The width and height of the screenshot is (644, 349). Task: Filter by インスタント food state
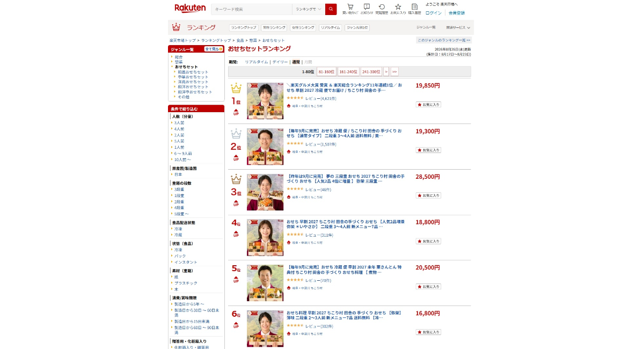tap(186, 262)
